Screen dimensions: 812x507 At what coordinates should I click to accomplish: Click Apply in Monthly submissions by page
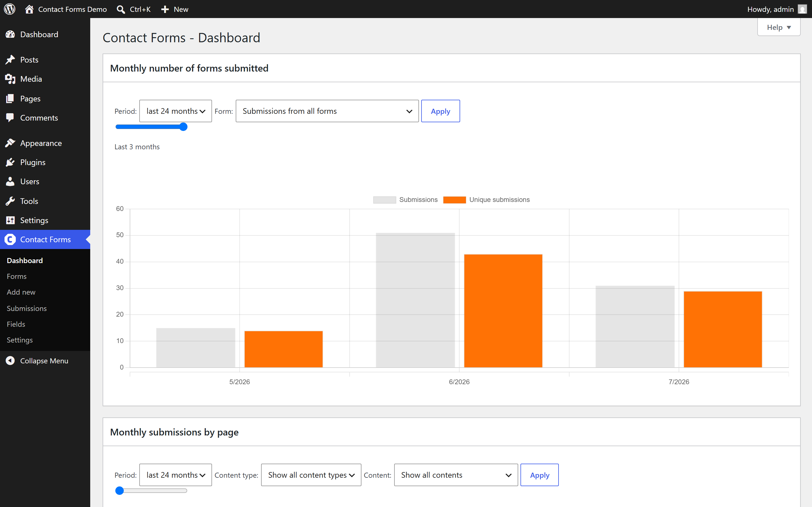pyautogui.click(x=540, y=475)
